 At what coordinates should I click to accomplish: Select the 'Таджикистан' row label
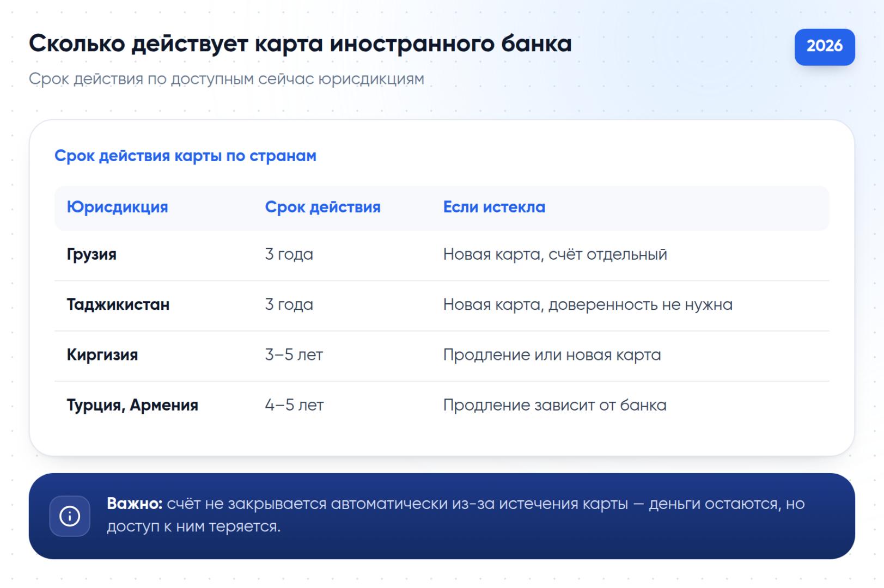click(x=118, y=305)
